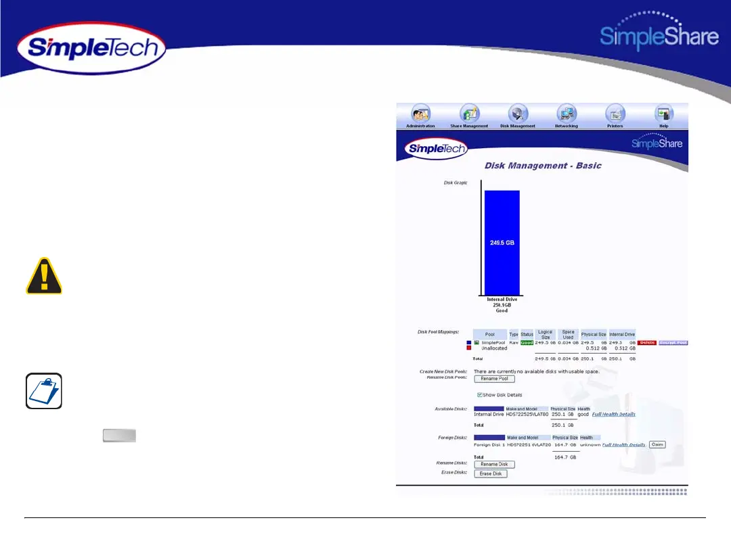Click the small SimpleShare logo in the web interface
The image size is (731, 560).
pos(657,141)
